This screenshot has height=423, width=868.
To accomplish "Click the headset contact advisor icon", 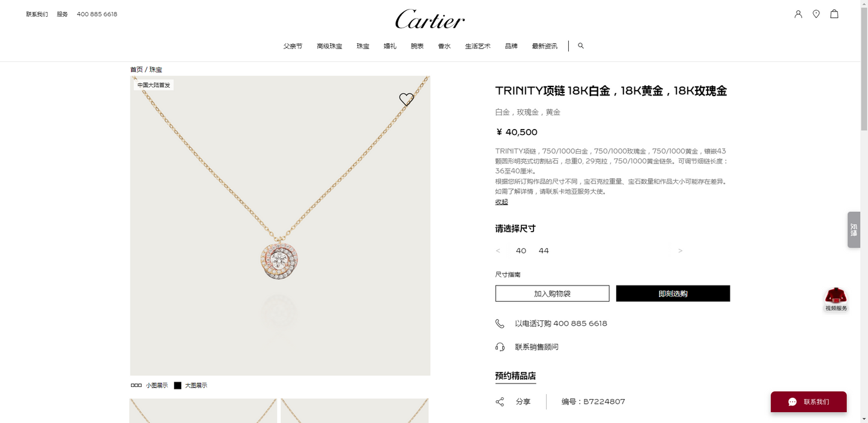I will point(500,347).
